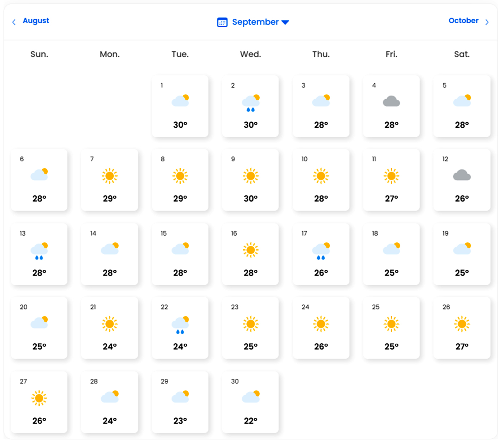The image size is (502, 448).
Task: Select the 29° temperature on day 7
Action: (x=110, y=199)
